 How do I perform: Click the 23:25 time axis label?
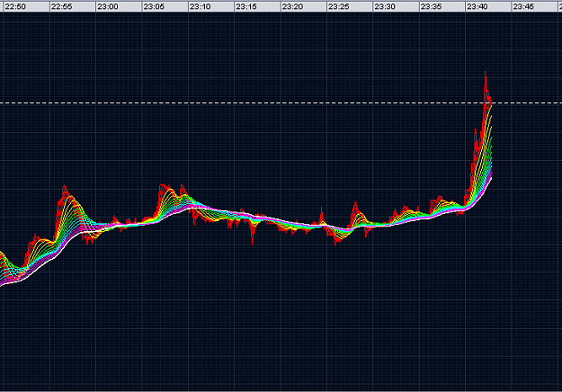(x=339, y=7)
